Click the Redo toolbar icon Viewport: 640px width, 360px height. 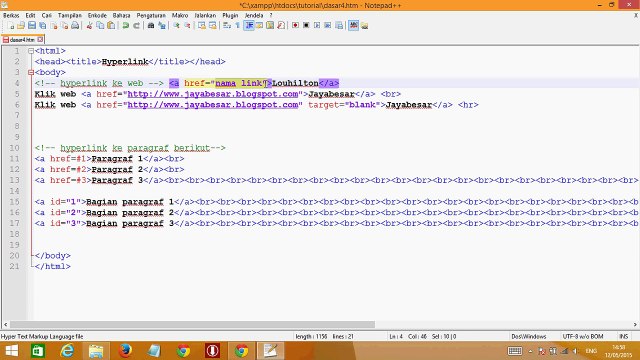point(136,25)
